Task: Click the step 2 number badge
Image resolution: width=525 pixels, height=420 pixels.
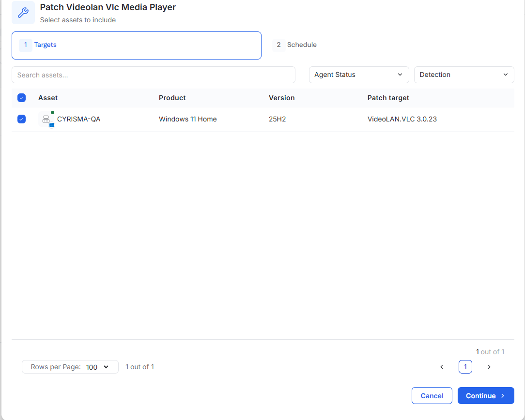Action: pos(278,45)
